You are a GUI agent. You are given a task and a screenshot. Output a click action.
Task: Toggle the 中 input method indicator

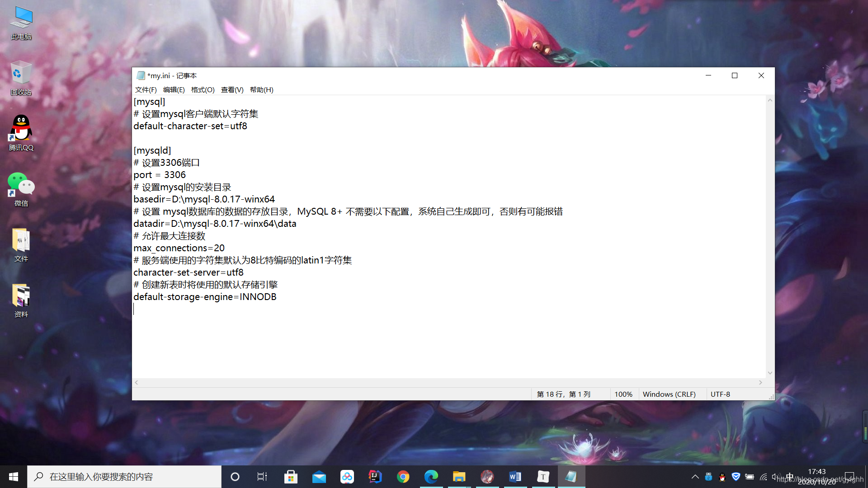[x=790, y=477]
